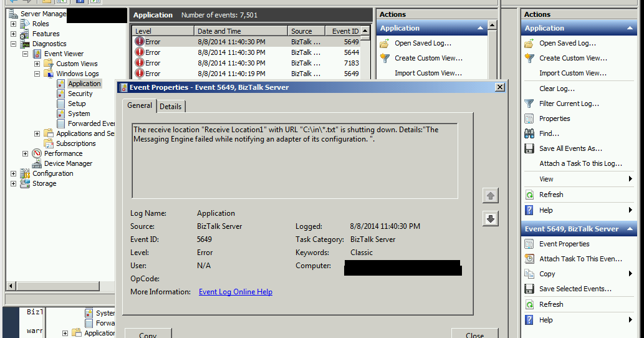Sort events by Source column header
The height and width of the screenshot is (338, 644).
pos(306,31)
